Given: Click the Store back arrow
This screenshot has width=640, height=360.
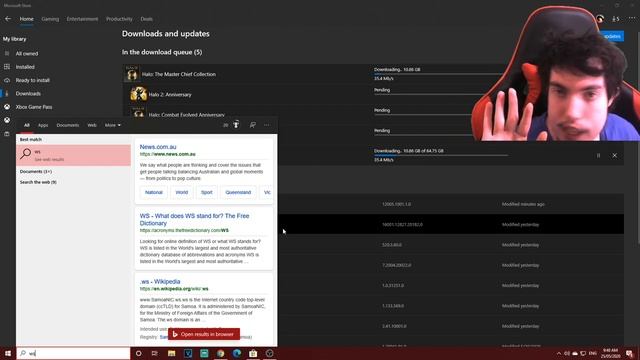Looking at the screenshot, I should click(8, 19).
